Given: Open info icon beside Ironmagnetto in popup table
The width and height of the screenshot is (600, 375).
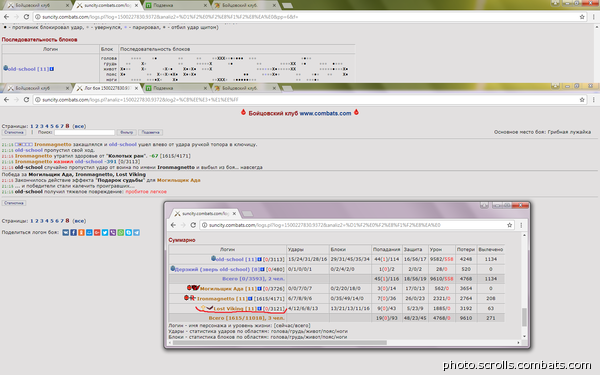Looking at the screenshot, I should click(x=250, y=298).
